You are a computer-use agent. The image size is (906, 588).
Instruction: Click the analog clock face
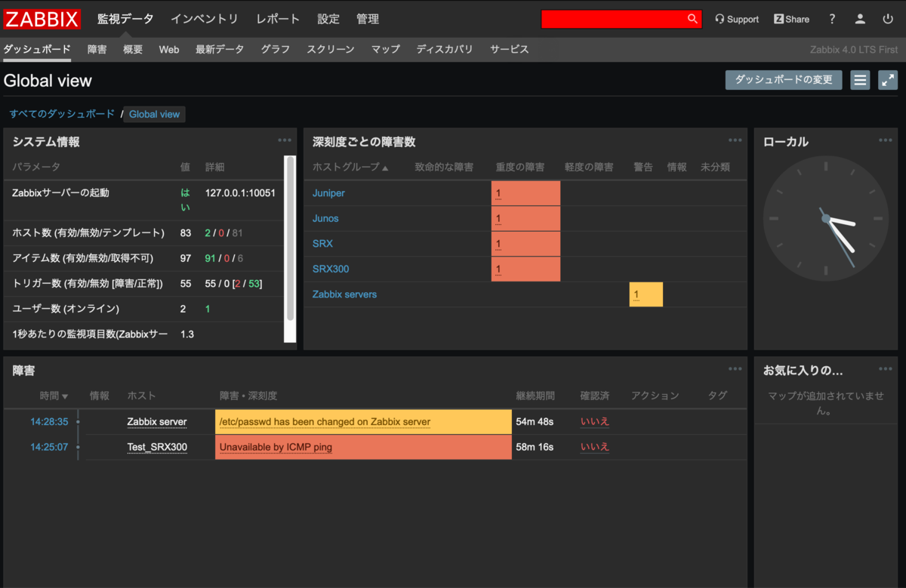(x=826, y=219)
